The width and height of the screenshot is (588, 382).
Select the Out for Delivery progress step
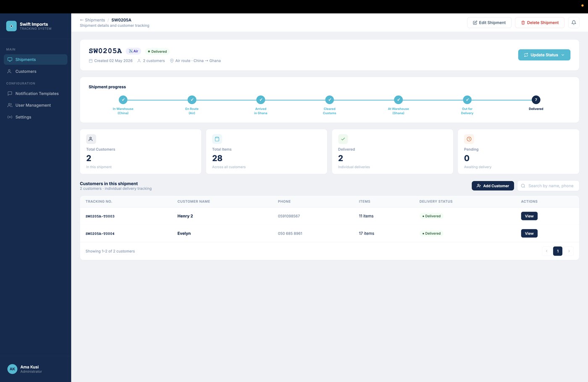coord(467,100)
